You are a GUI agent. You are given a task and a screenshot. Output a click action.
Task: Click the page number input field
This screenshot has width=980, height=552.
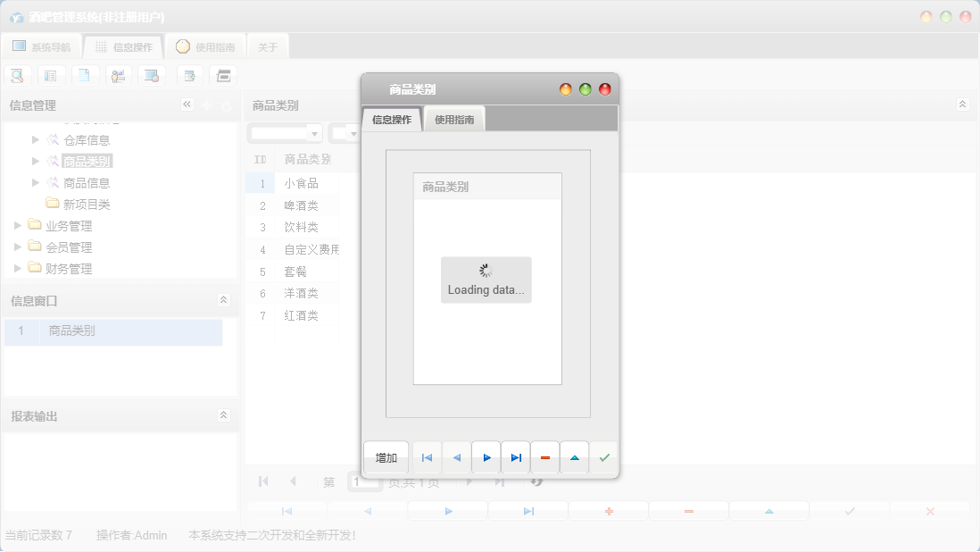[x=363, y=482]
